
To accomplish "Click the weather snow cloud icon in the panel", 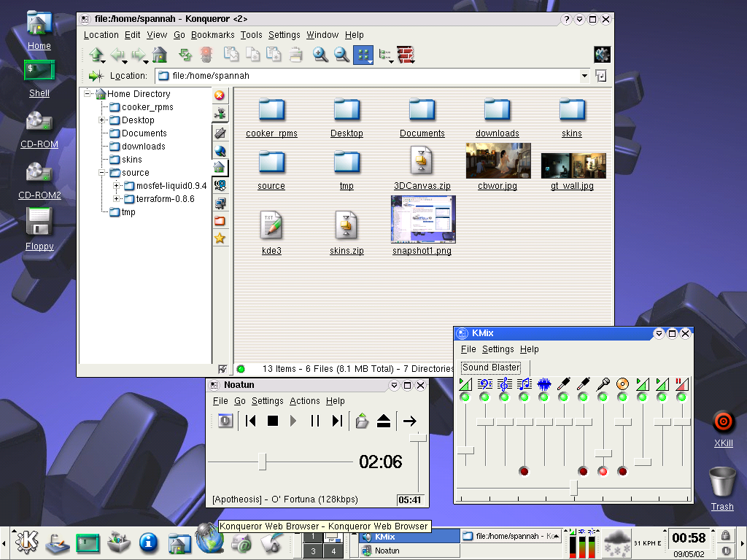I will click(x=616, y=543).
